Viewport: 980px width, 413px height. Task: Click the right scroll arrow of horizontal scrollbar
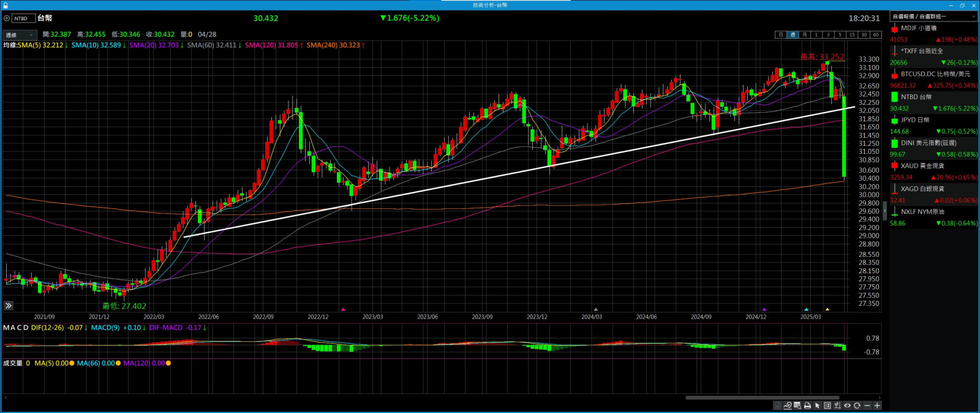[880, 398]
